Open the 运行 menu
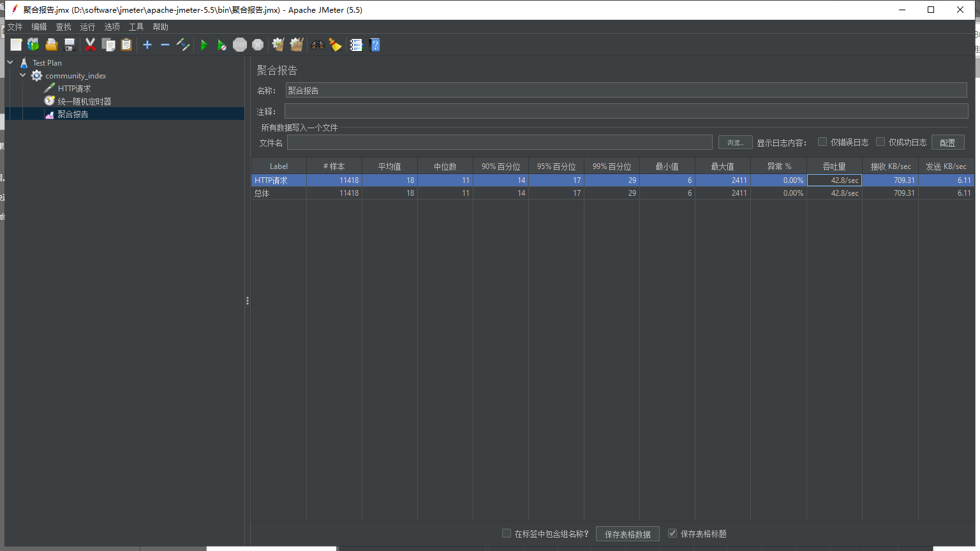Screen dimensions: 980x551 coord(87,27)
